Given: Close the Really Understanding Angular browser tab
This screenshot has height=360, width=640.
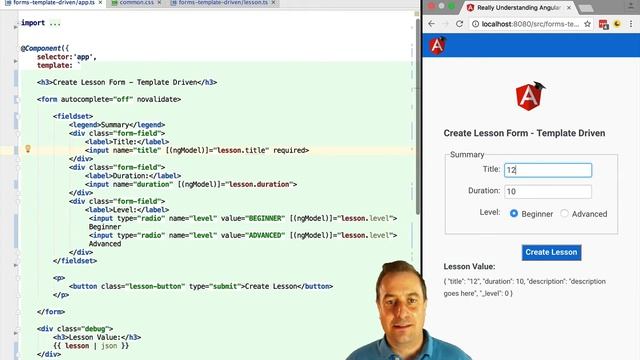Looking at the screenshot, I should 569,7.
